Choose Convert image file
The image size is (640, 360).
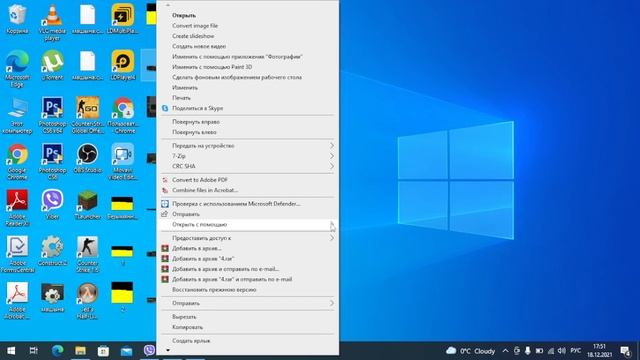tap(248, 25)
